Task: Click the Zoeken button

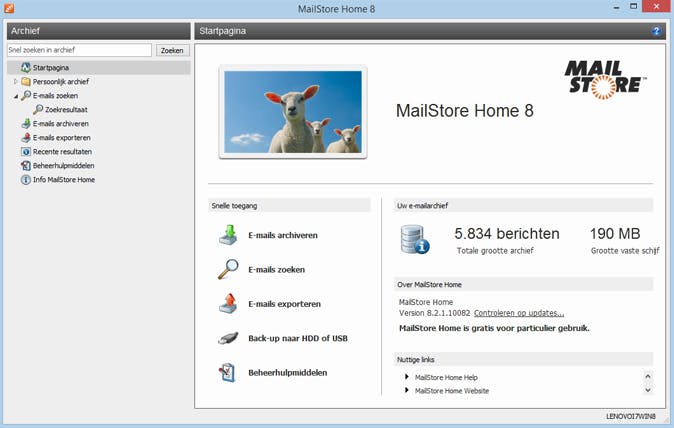Action: (x=172, y=50)
